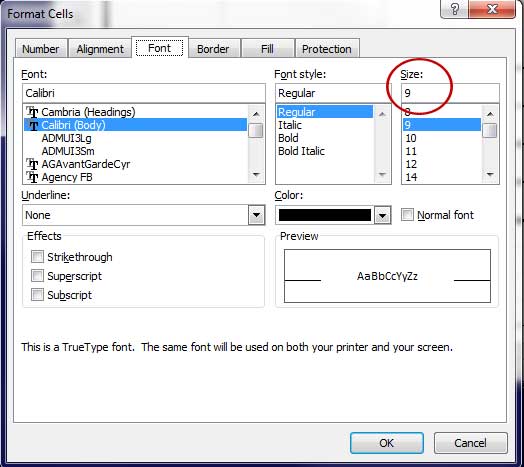Click the Cancel button

click(470, 443)
